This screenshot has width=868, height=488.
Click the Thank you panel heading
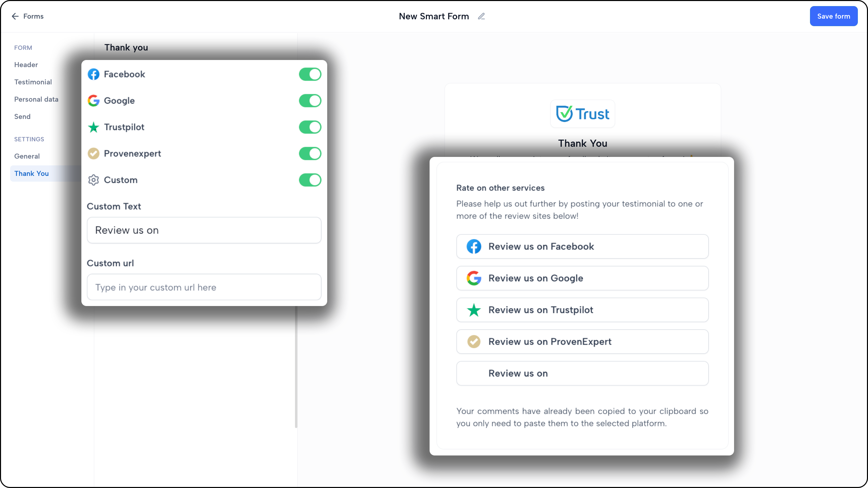coord(126,47)
